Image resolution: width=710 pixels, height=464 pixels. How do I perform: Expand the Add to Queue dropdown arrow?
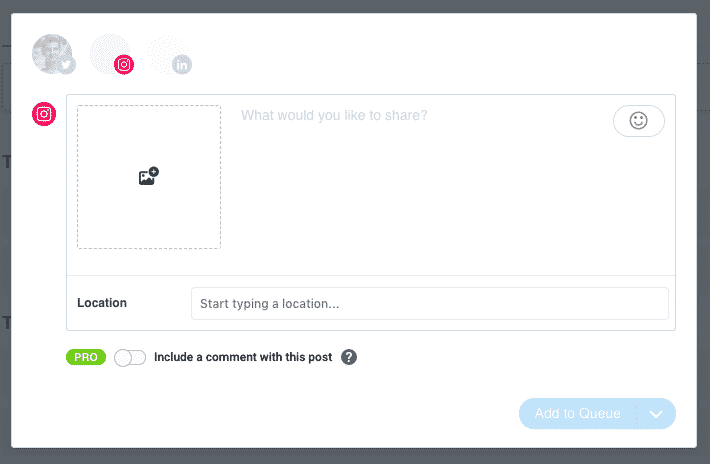point(656,414)
